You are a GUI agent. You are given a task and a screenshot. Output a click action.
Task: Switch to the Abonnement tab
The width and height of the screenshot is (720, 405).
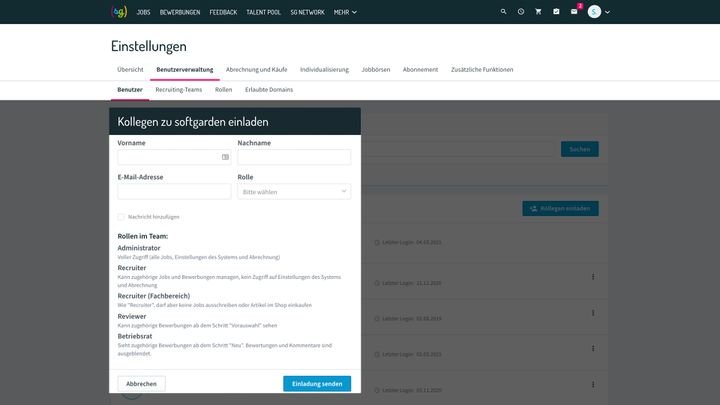(x=420, y=70)
